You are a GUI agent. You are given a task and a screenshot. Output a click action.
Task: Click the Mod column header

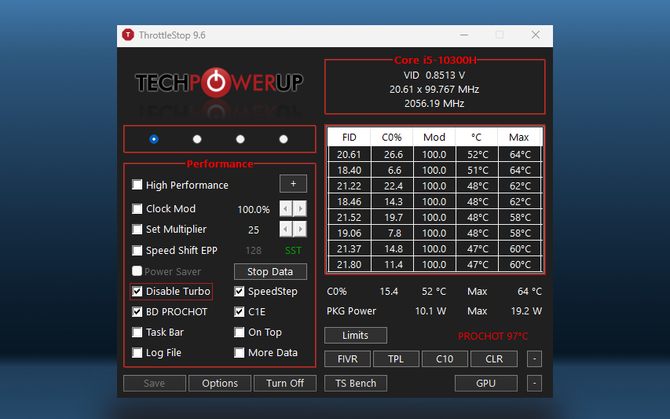click(434, 137)
